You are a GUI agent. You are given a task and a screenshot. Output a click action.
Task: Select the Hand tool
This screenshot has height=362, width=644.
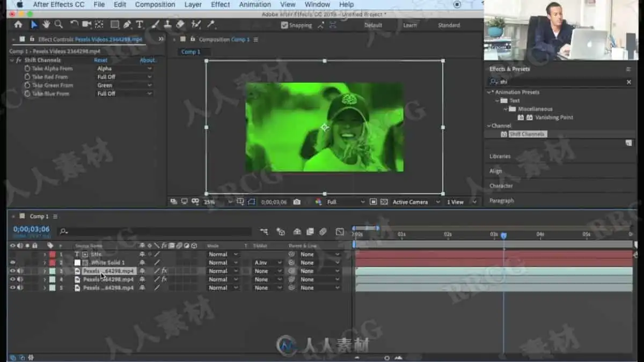tap(46, 25)
